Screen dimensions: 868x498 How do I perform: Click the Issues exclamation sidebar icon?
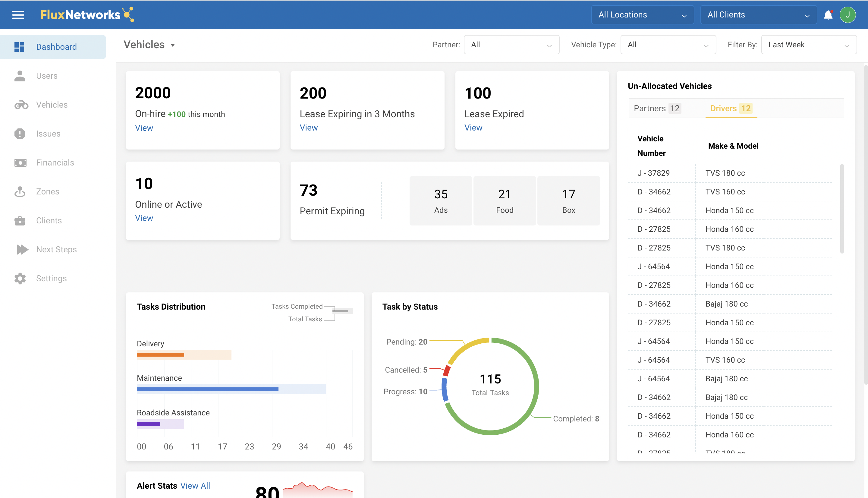coord(20,134)
